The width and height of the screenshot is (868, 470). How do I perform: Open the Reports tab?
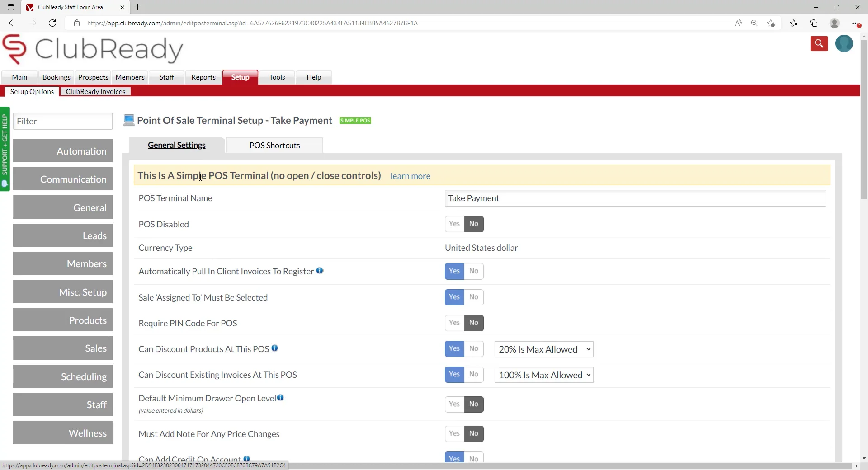[203, 77]
